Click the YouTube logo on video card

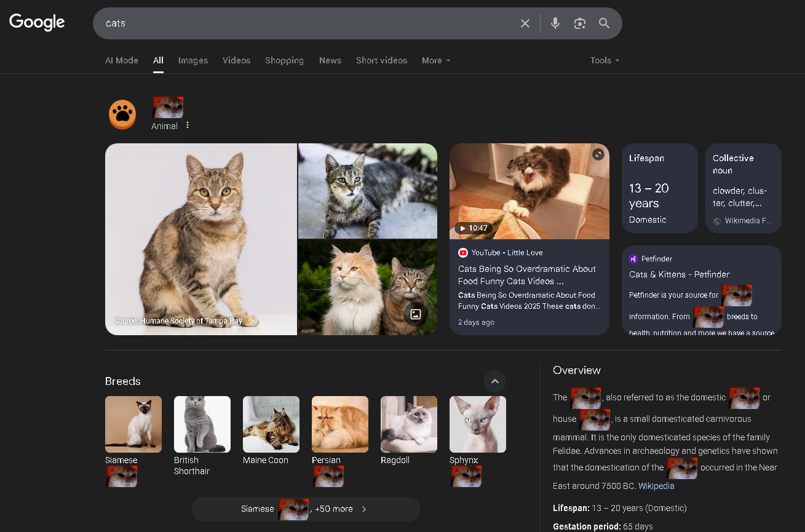[x=463, y=253]
